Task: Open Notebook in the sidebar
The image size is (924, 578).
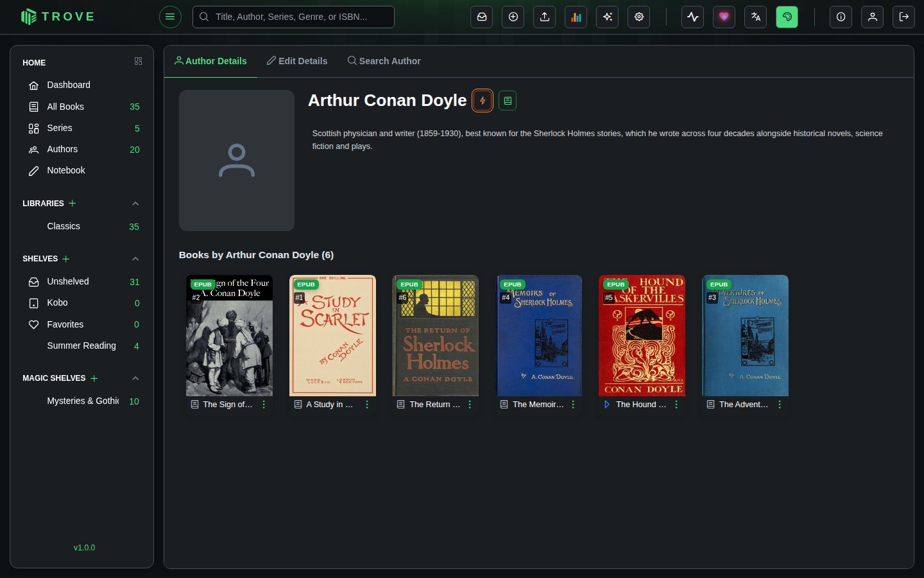Action: click(81, 170)
